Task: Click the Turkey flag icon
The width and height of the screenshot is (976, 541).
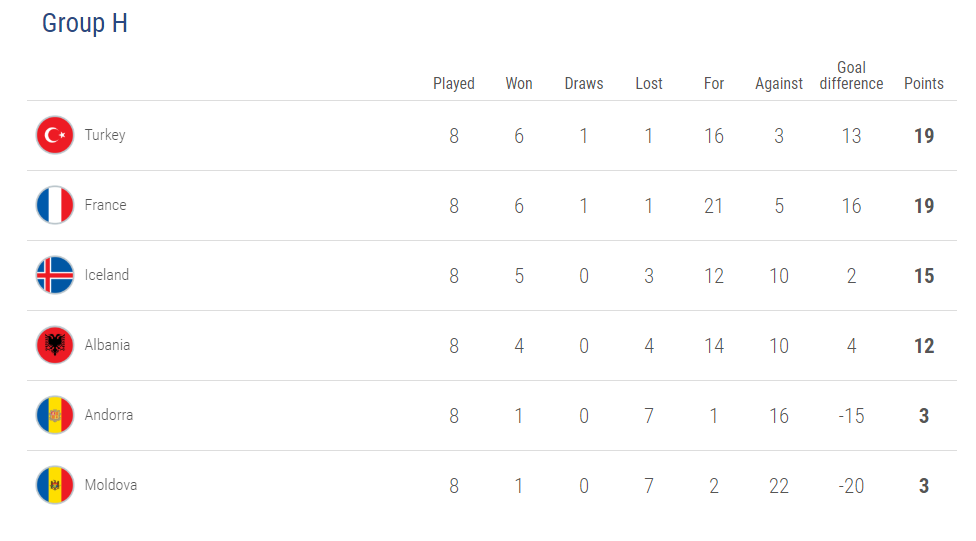Action: [55, 135]
